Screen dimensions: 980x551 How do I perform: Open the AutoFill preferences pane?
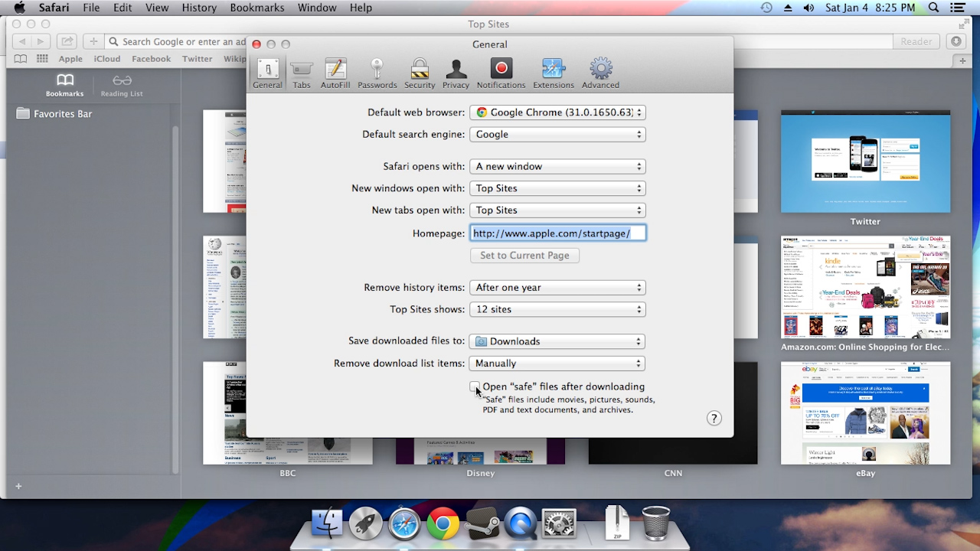[x=335, y=73]
